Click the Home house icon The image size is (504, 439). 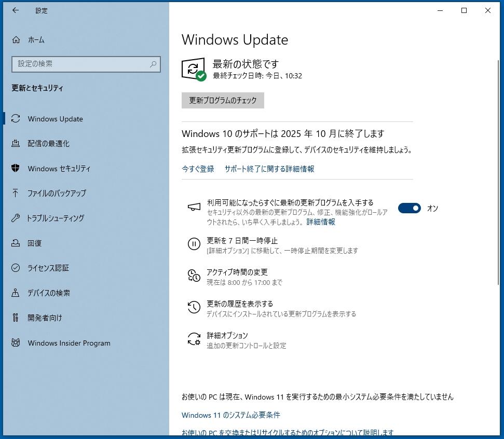[x=16, y=40]
